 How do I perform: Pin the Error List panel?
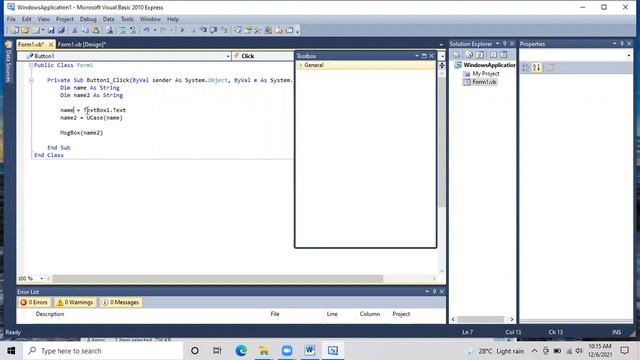[434, 291]
